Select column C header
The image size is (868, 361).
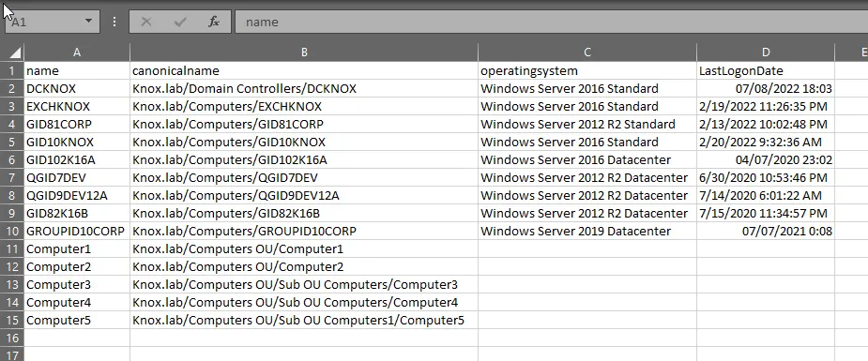pyautogui.click(x=587, y=53)
